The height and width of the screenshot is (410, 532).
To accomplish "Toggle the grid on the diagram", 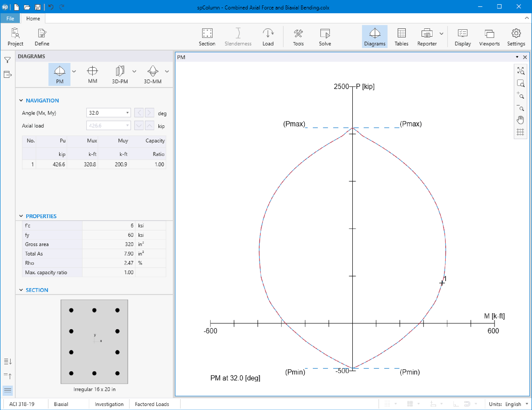I will pyautogui.click(x=521, y=132).
